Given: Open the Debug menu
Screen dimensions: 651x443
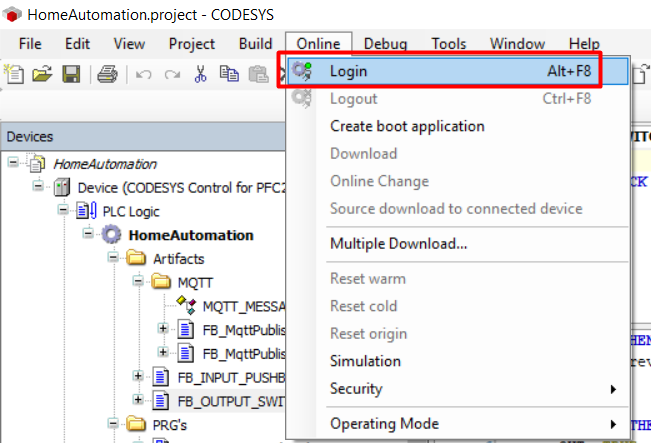Looking at the screenshot, I should click(385, 44).
